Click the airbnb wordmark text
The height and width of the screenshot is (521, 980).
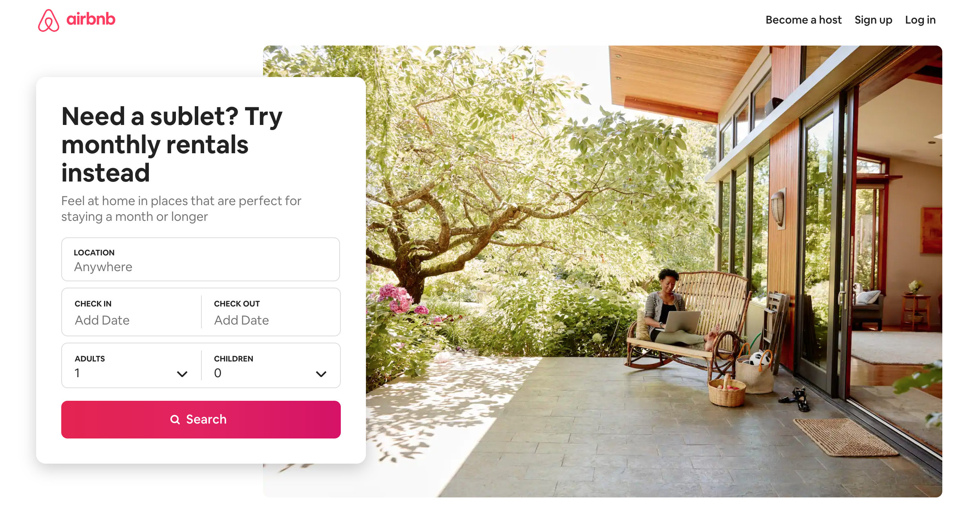click(x=91, y=19)
